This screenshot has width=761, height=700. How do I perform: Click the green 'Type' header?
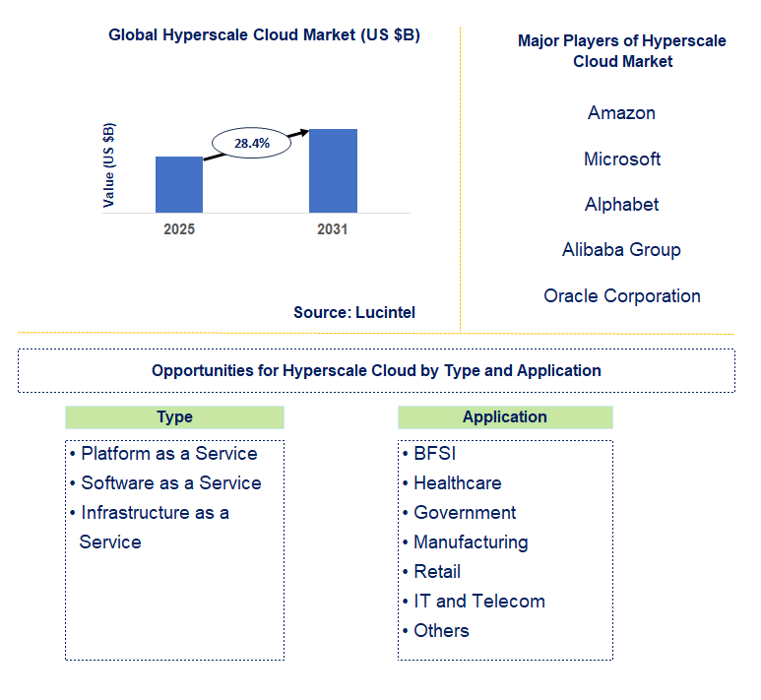[174, 417]
